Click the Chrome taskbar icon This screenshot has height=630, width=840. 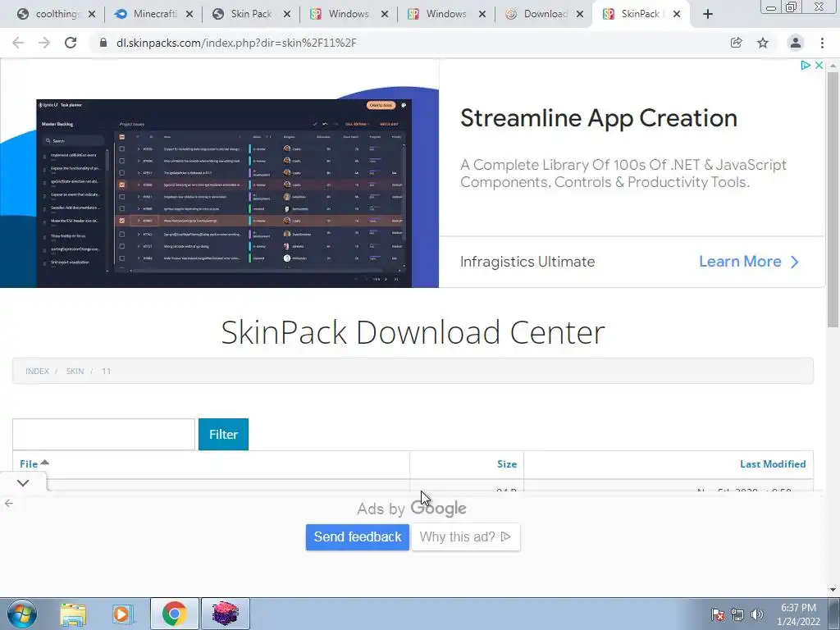click(174, 614)
